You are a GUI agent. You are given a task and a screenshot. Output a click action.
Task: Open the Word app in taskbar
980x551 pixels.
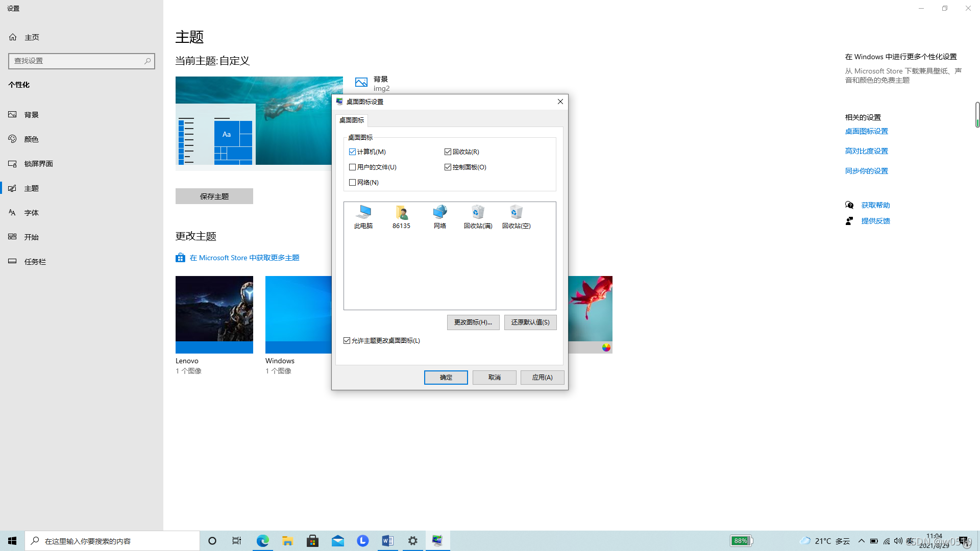387,541
